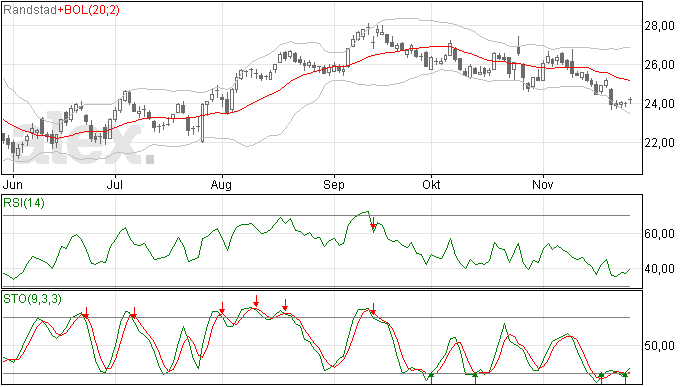690x387 pixels.
Task: Select the Okt month label
Action: 431,184
